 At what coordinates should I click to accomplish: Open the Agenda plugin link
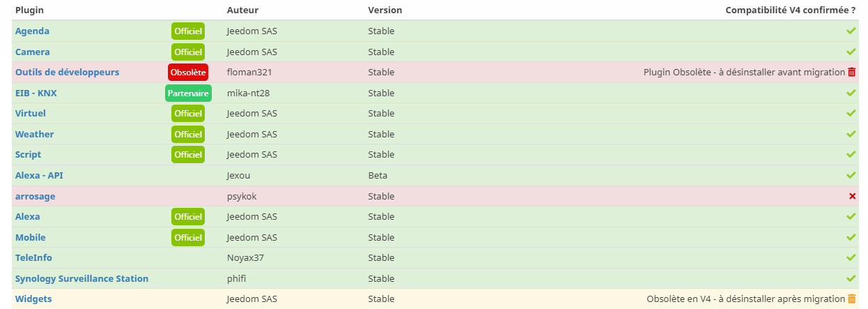coord(32,31)
